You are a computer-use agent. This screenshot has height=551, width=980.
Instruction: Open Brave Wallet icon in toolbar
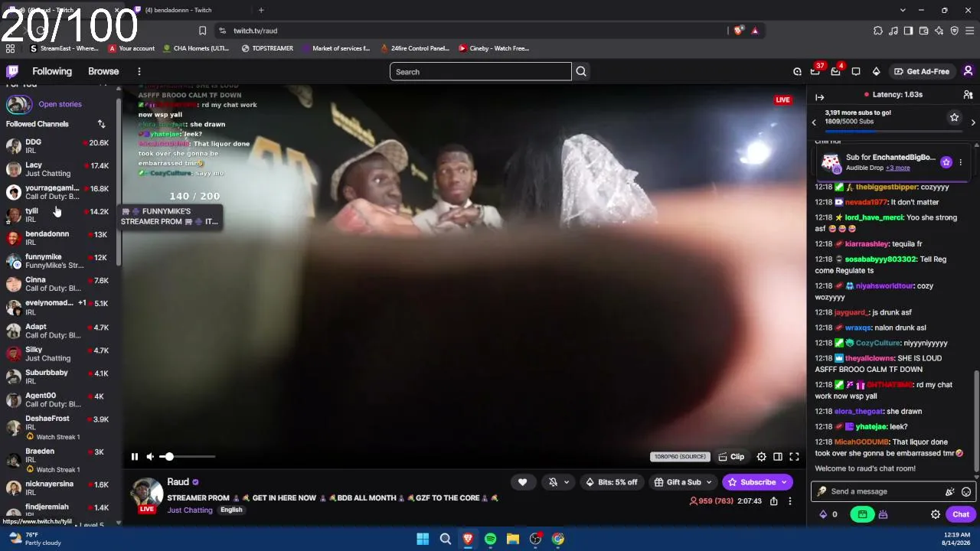point(923,31)
